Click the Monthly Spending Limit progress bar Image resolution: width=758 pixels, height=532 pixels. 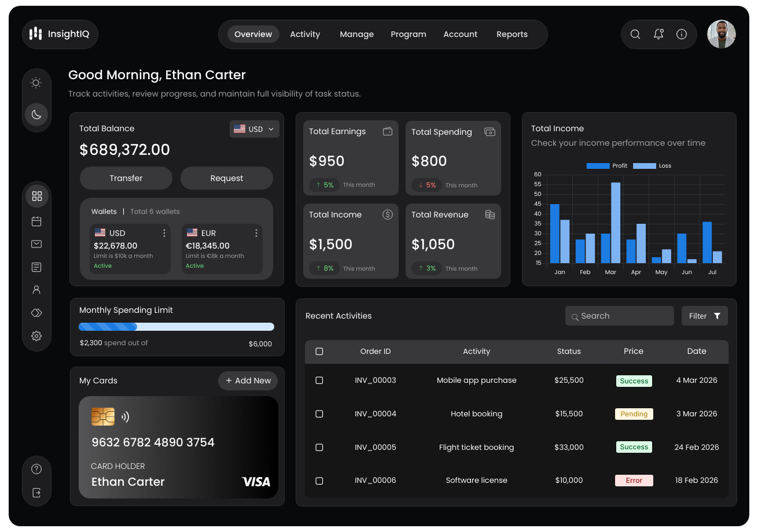176,327
